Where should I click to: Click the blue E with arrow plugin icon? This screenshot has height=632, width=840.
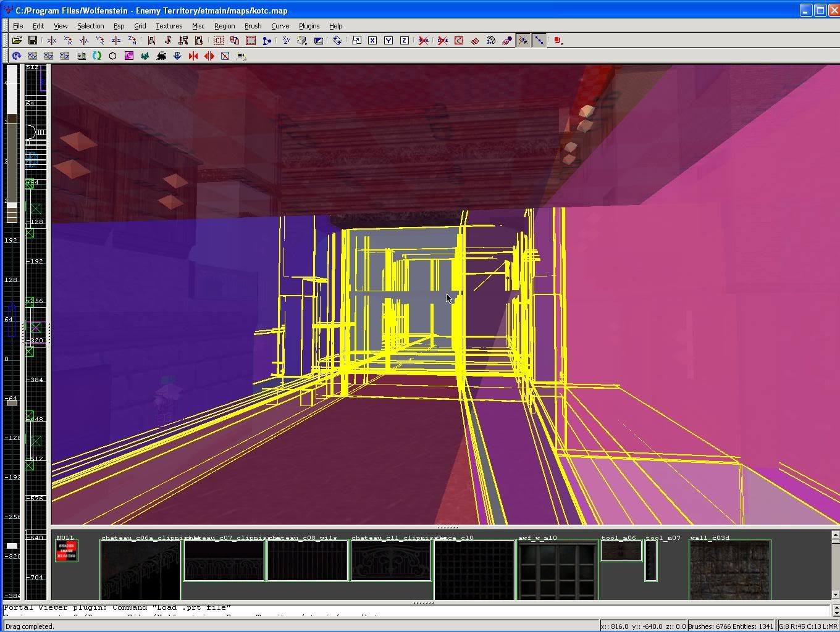click(17, 56)
